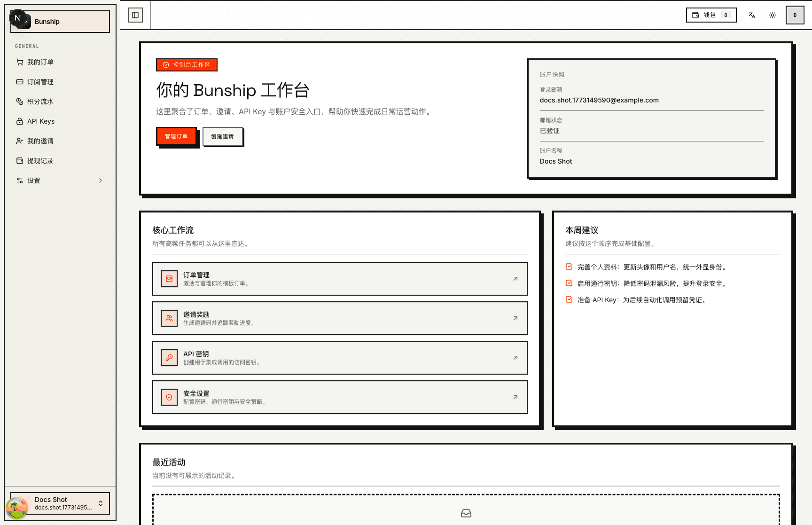This screenshot has height=525, width=812.
Task: Toggle the light theme sun icon
Action: tap(773, 15)
